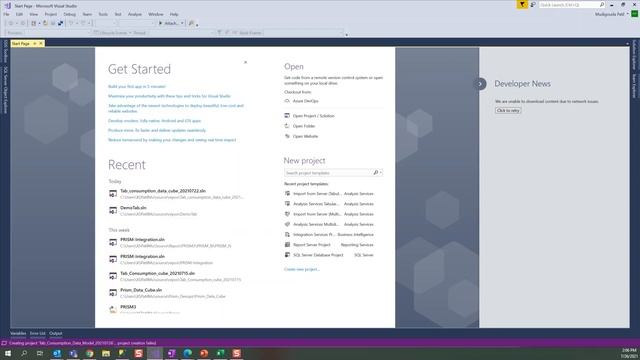Open the View menu

33,14
